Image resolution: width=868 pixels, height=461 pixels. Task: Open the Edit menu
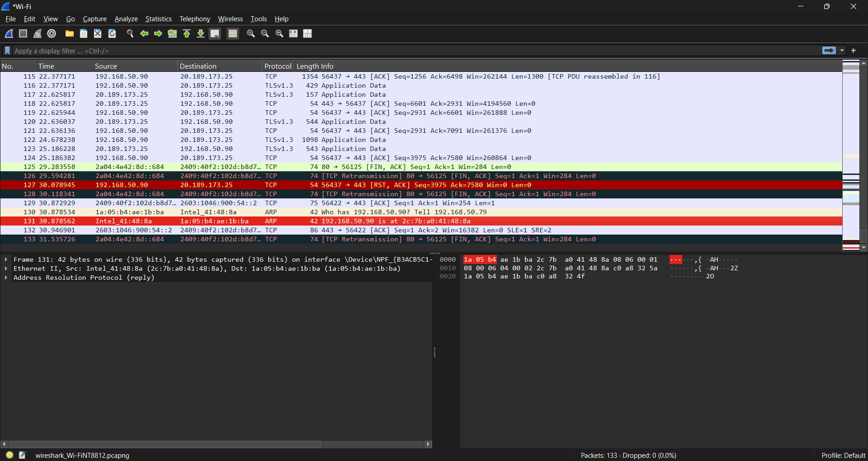[x=29, y=19]
